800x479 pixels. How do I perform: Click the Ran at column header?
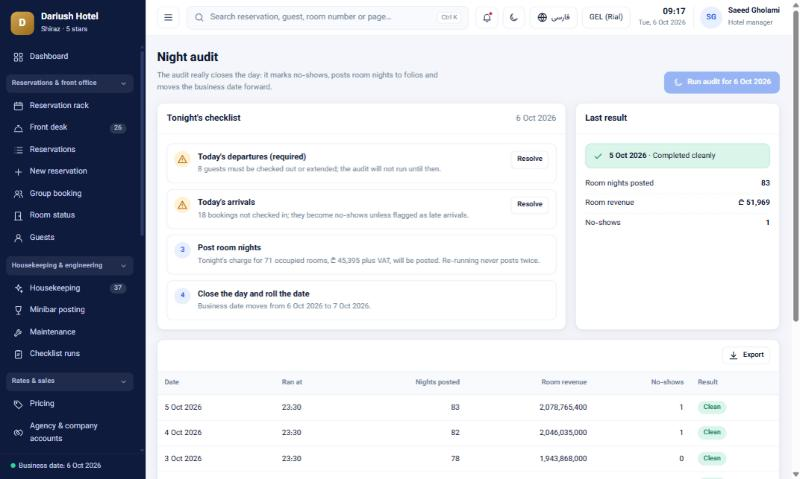tap(292, 382)
